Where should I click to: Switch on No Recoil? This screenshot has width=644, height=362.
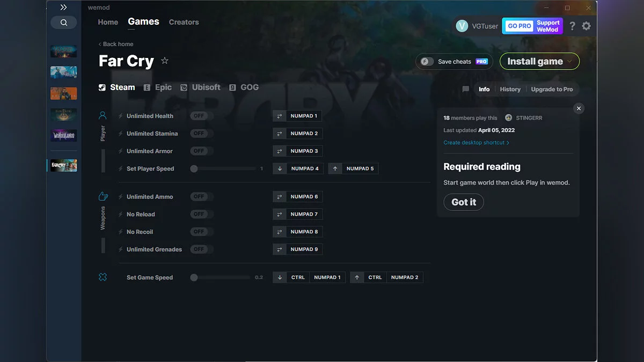(202, 232)
